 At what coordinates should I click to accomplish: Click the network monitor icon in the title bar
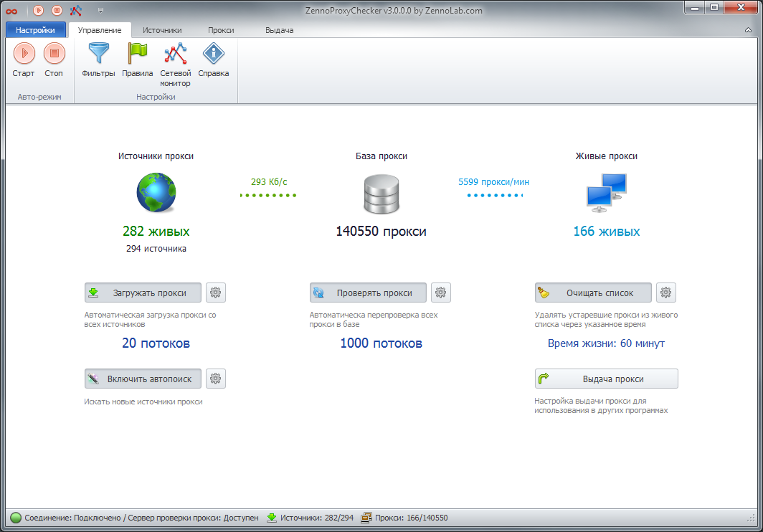tap(75, 10)
